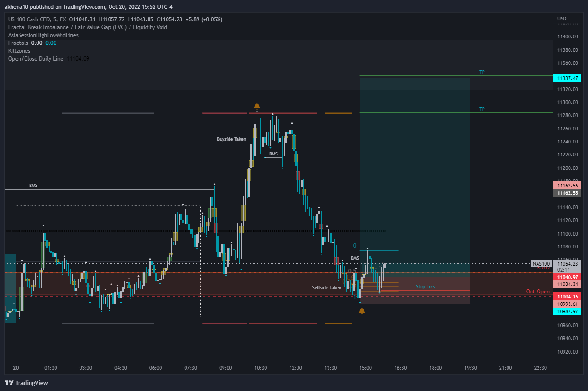Select the Stop Loss label
This screenshot has width=588, height=391.
(x=425, y=287)
